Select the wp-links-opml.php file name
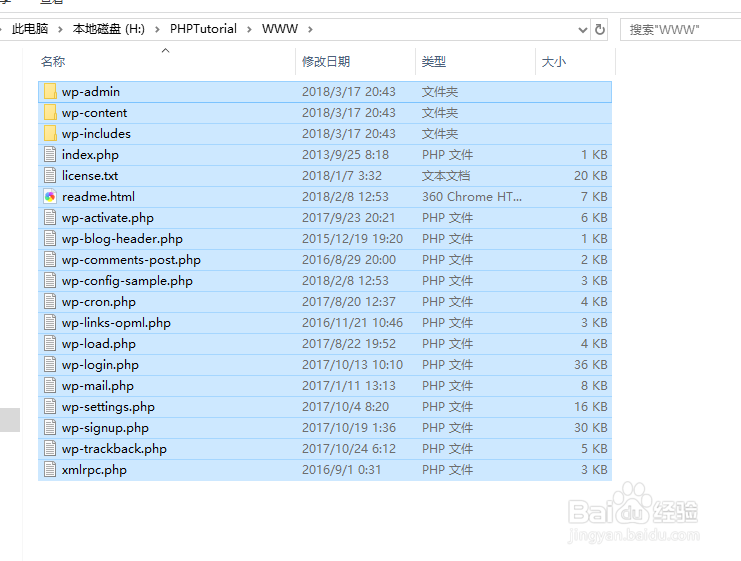741x561 pixels. [x=116, y=323]
